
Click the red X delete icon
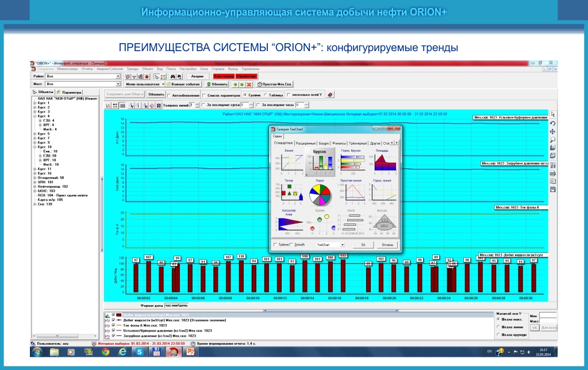click(x=249, y=84)
